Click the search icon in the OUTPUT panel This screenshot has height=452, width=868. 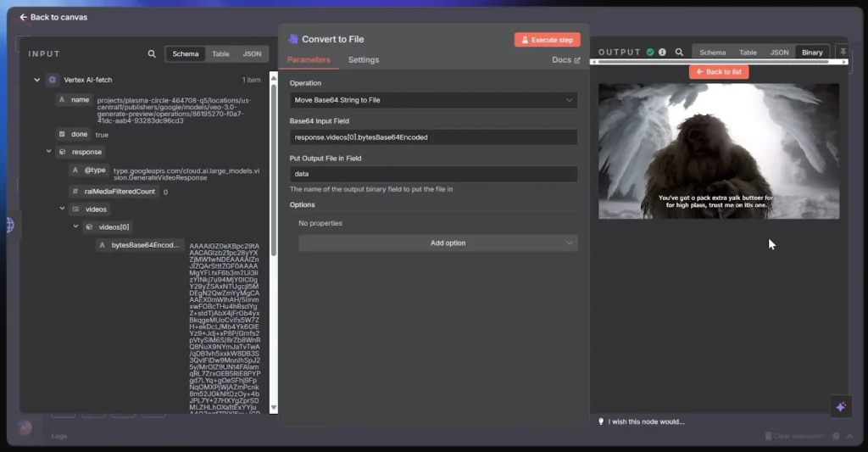(x=679, y=53)
